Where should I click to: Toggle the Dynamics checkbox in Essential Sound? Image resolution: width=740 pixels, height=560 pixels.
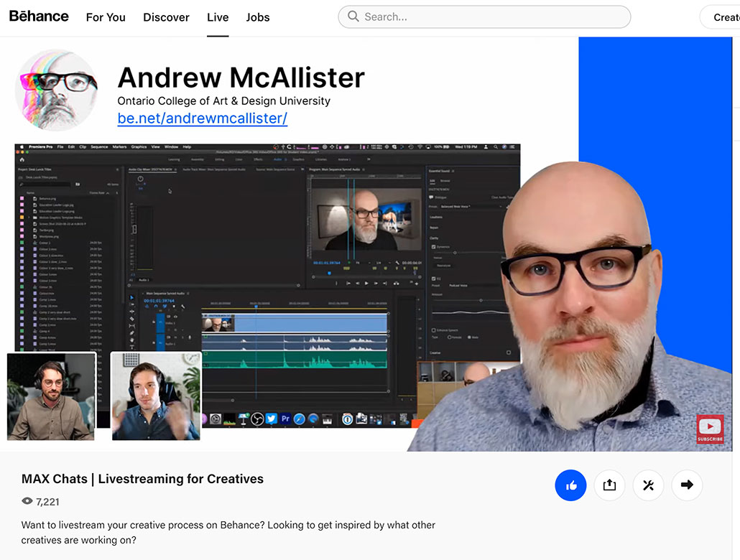[433, 247]
